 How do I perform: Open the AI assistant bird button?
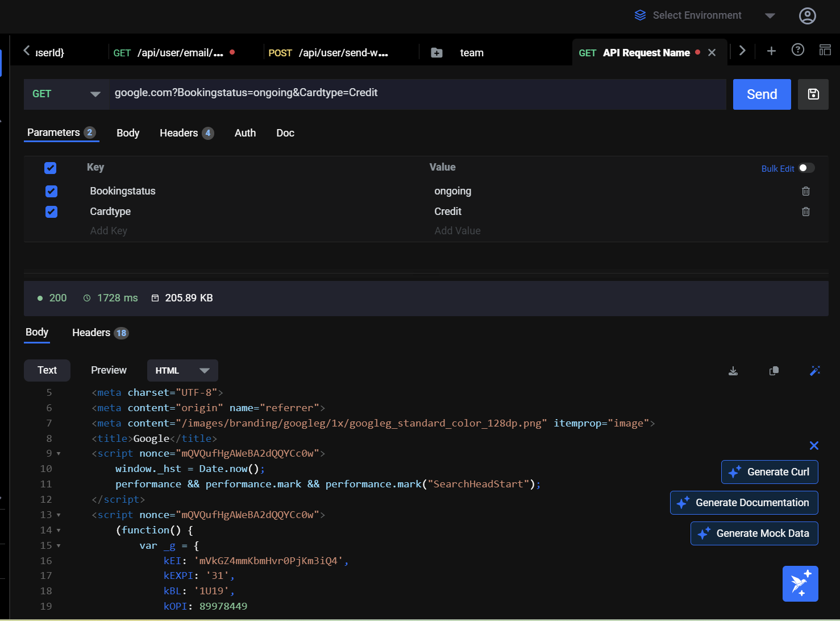[x=800, y=583]
